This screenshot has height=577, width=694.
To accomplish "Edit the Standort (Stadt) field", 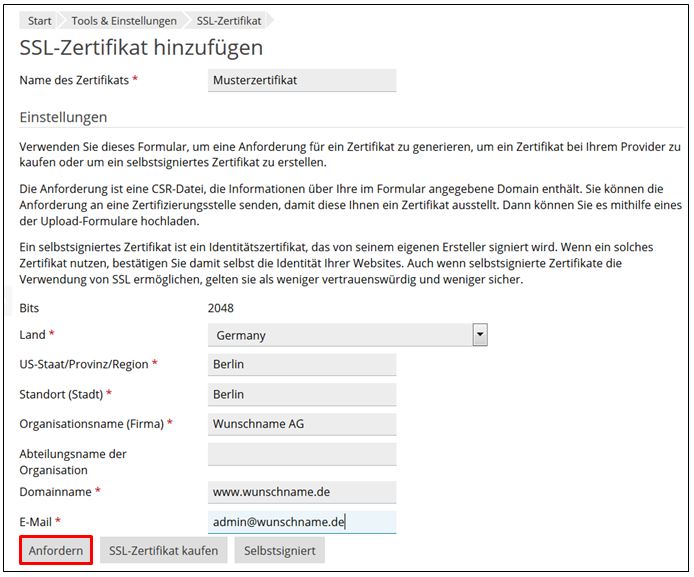I will tap(302, 394).
